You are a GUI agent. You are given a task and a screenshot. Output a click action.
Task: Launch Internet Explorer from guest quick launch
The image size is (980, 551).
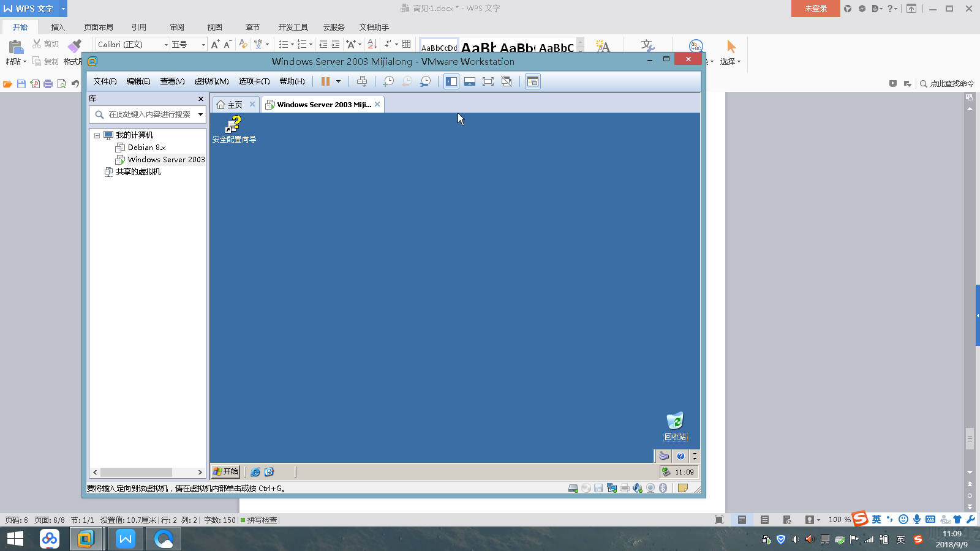(255, 472)
